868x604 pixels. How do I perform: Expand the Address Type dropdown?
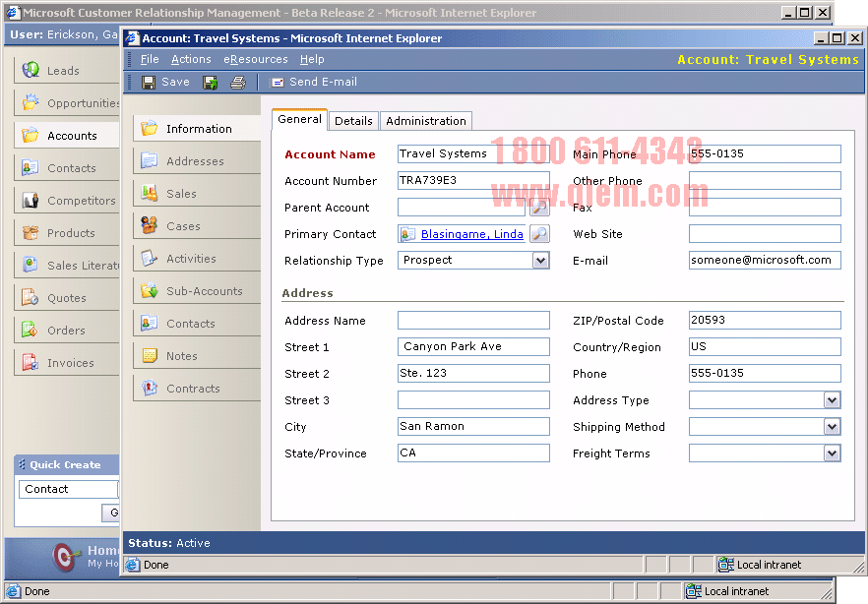coord(832,400)
